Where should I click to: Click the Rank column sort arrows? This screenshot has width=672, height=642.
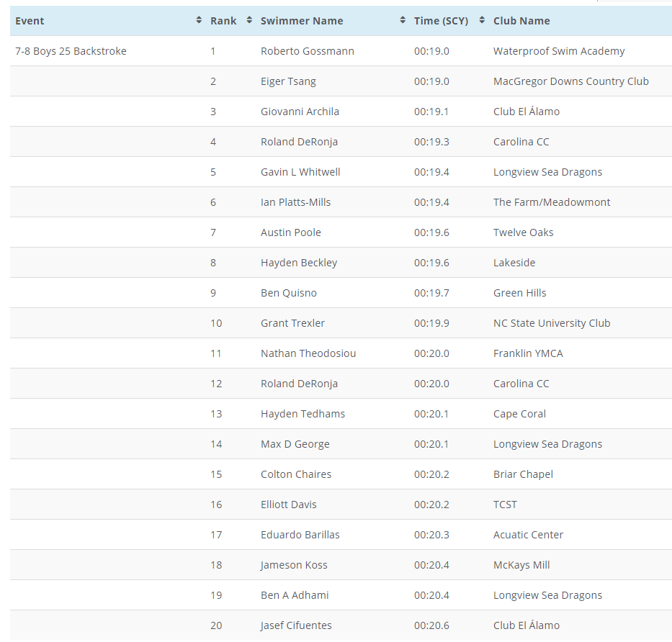point(249,20)
